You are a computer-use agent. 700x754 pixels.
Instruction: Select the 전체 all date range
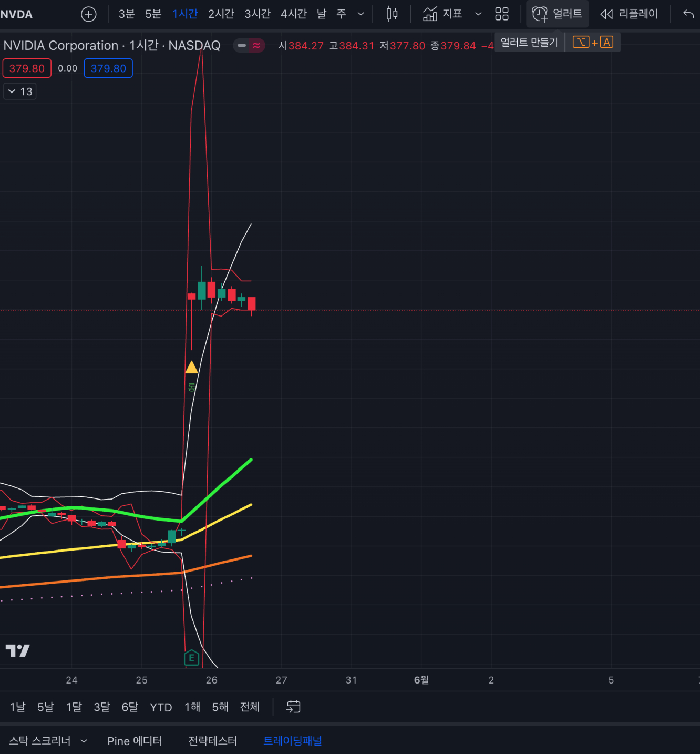[250, 707]
